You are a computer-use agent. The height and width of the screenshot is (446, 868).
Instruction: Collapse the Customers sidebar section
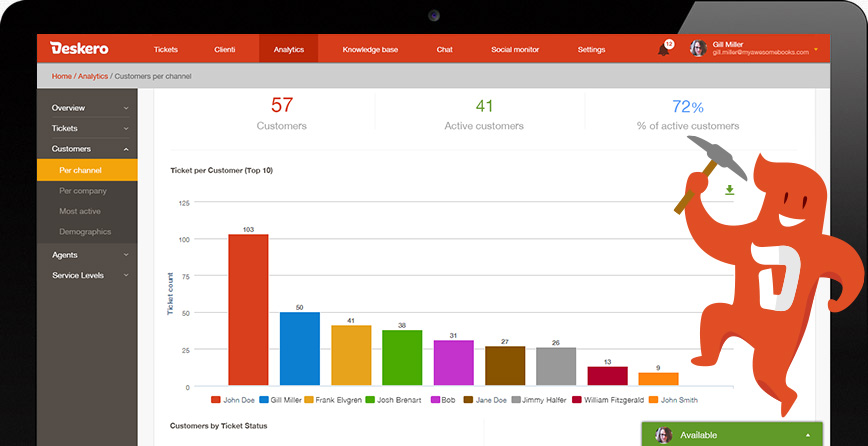pyautogui.click(x=87, y=149)
